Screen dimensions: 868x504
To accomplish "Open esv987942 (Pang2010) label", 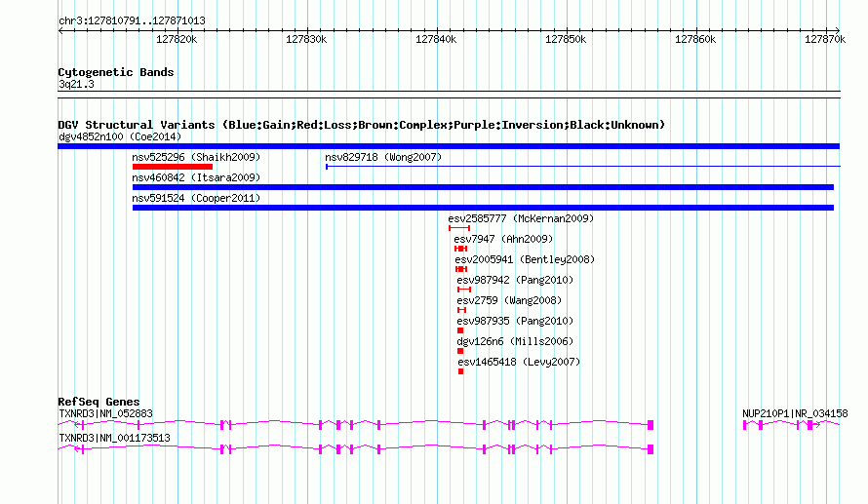I will pos(515,280).
